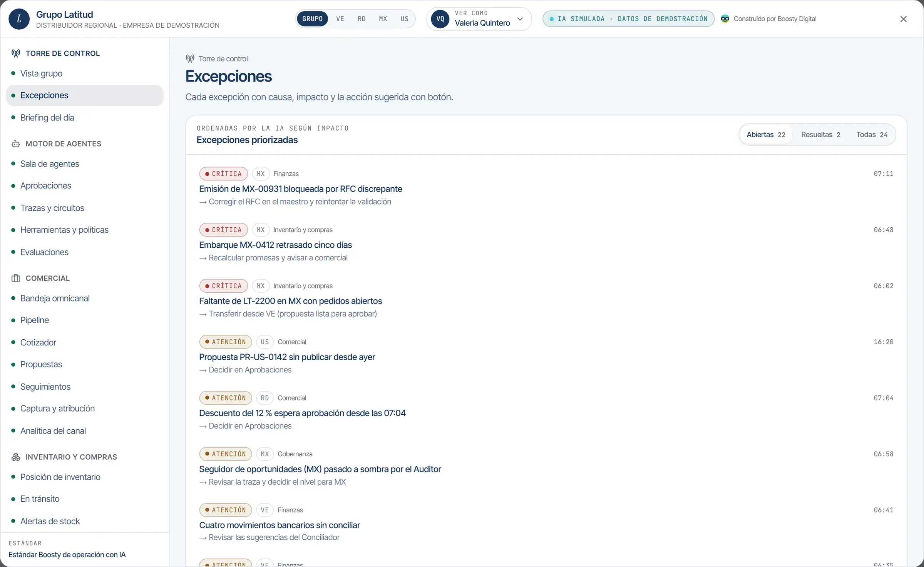Switch scope to US
This screenshot has height=567, width=924.
point(404,19)
